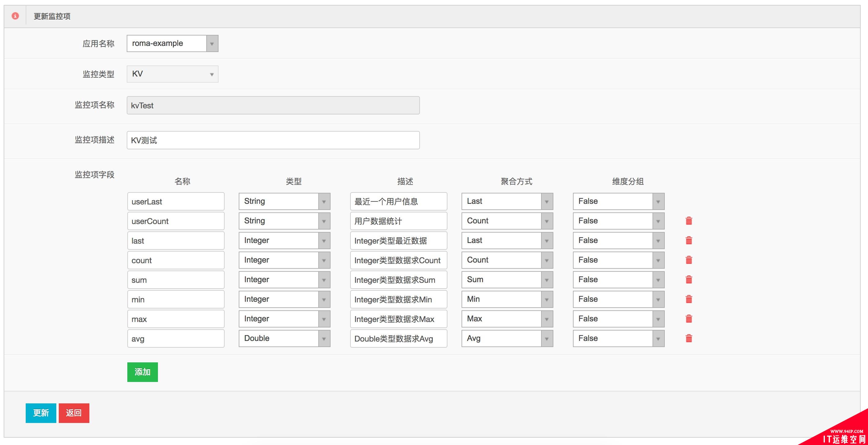Click the userLast name input
The image size is (868, 445).
(176, 201)
